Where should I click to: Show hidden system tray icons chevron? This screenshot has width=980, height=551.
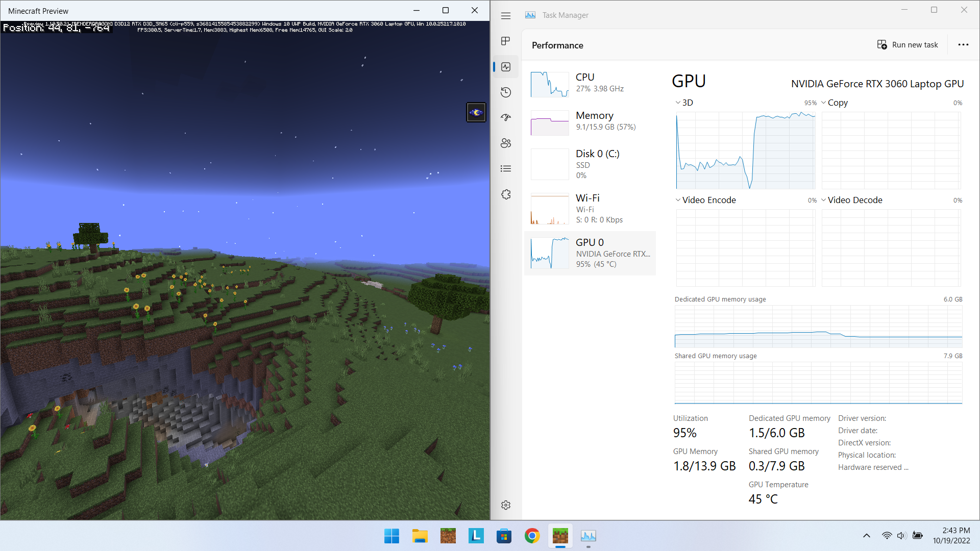pyautogui.click(x=866, y=536)
